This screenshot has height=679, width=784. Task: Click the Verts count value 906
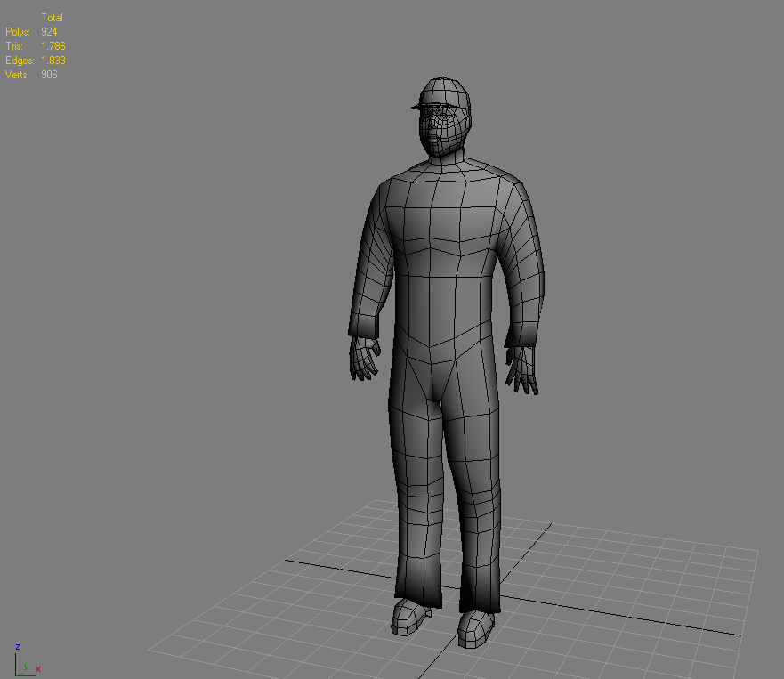coord(49,75)
